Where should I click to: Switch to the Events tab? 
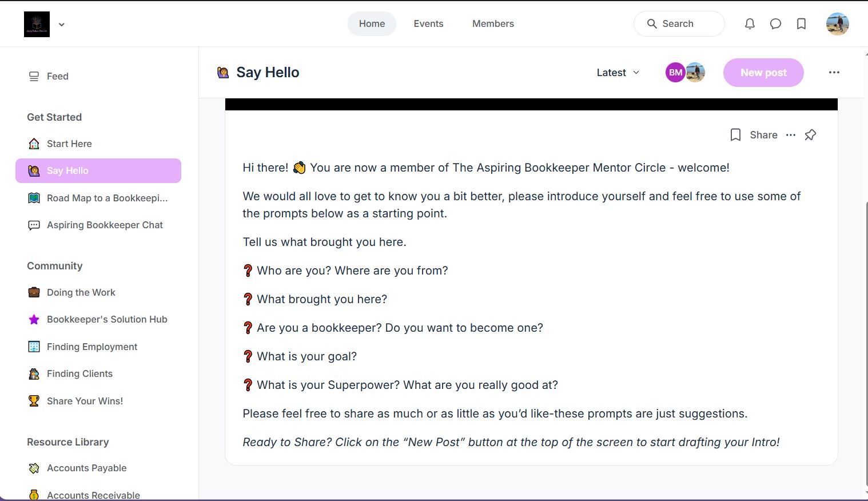428,24
